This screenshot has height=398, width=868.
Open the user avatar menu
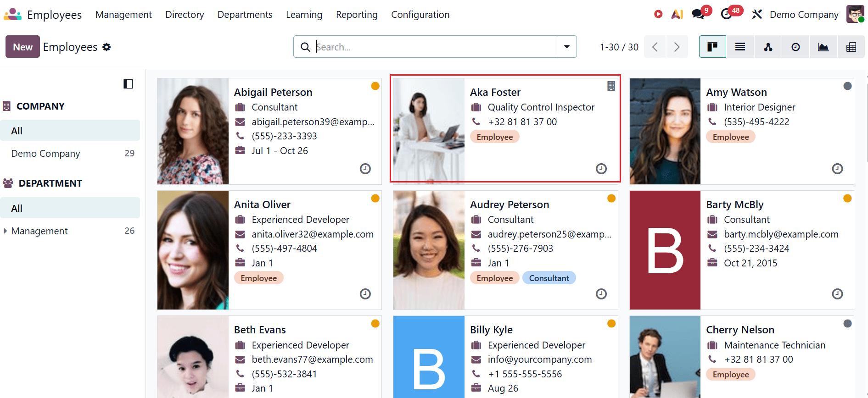(855, 14)
